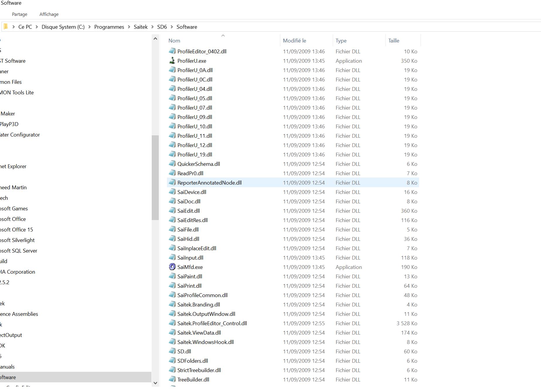Click the folder icon in address bar
Image resolution: width=541 pixels, height=392 pixels.
(5, 27)
